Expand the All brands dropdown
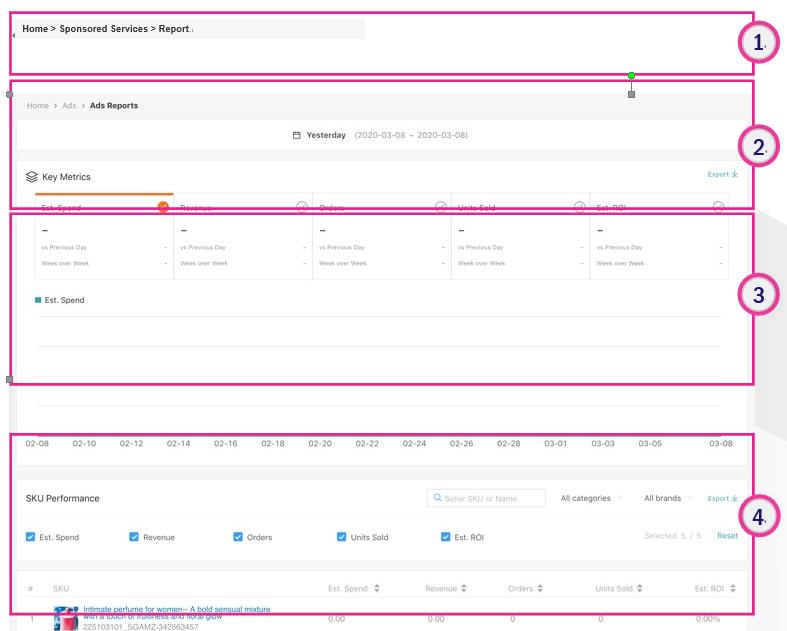 point(668,498)
